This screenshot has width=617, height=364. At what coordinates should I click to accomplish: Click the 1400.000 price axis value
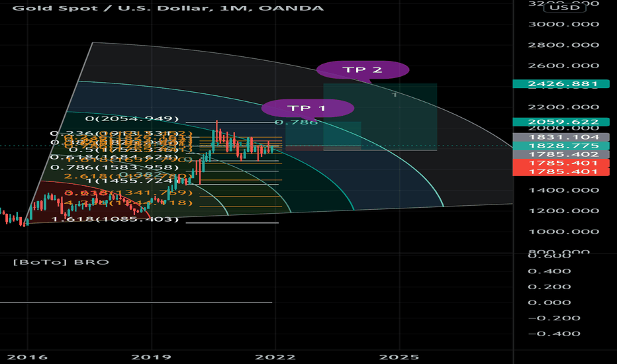[x=563, y=190]
